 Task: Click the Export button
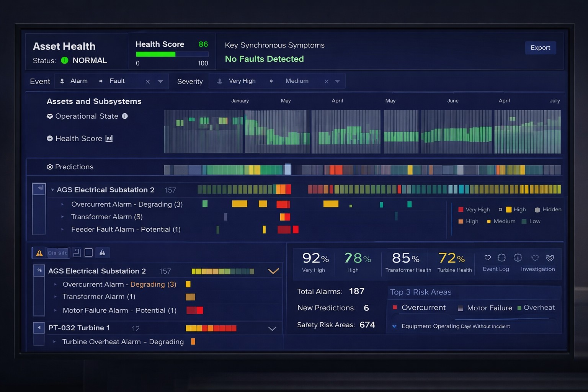(540, 48)
